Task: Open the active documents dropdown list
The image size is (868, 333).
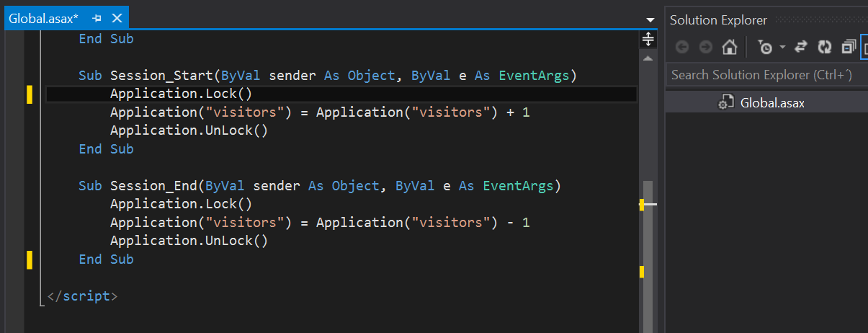Action: (651, 19)
